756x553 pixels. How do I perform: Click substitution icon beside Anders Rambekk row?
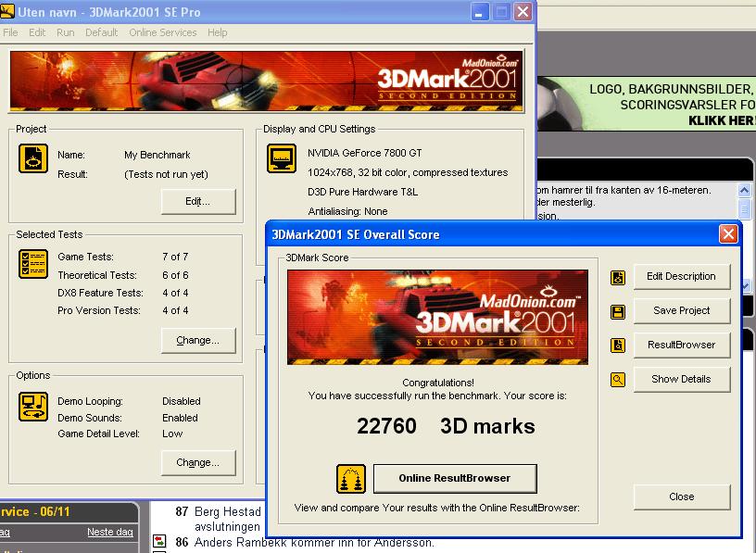(159, 541)
